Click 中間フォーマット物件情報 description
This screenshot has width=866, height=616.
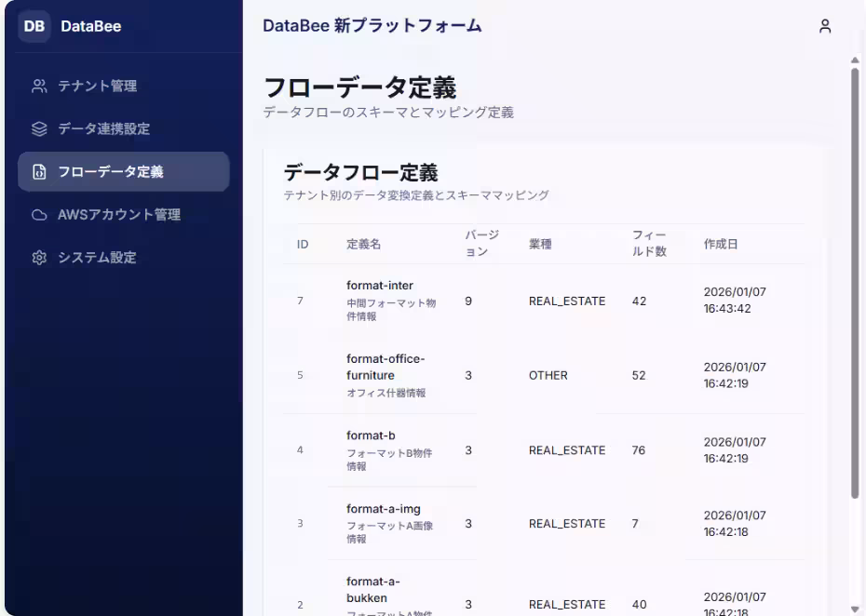click(x=391, y=310)
